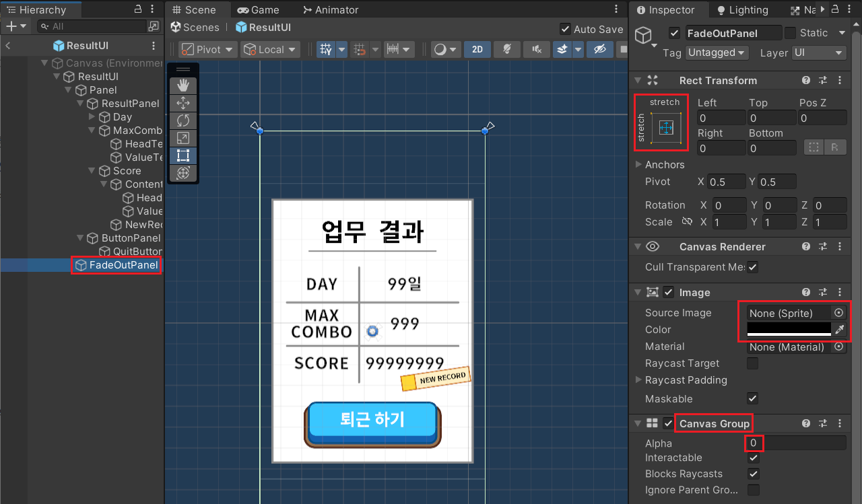Click the snap increment magnet icon
Screen dimensions: 862x504
point(360,49)
